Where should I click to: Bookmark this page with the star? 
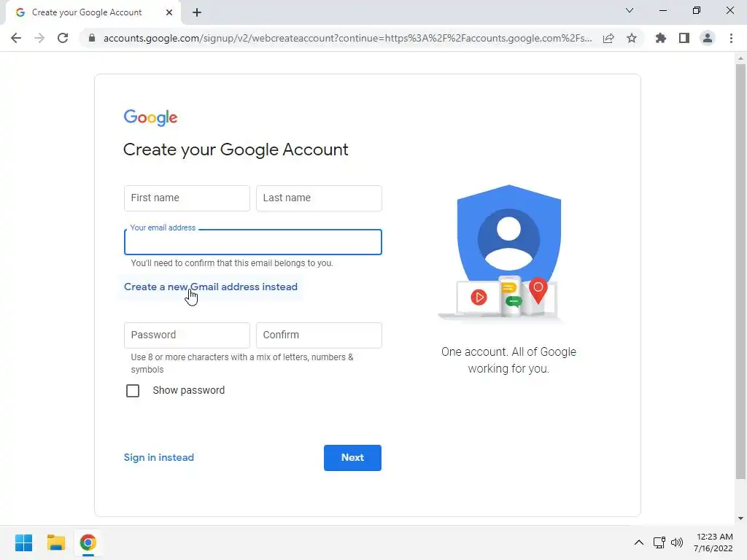coord(632,38)
